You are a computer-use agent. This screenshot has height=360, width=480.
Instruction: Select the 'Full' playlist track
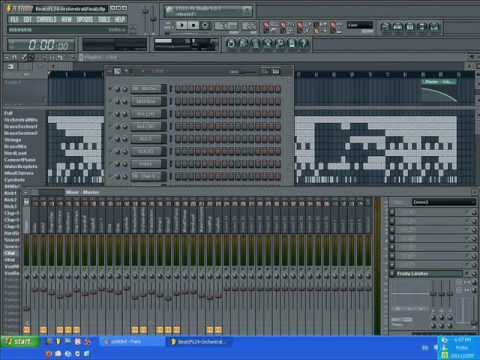coord(8,113)
